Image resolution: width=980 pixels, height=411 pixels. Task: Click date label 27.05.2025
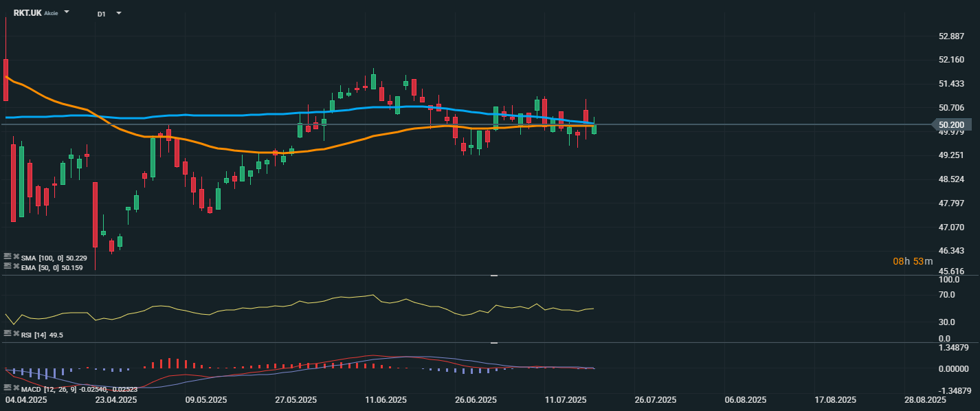click(296, 400)
